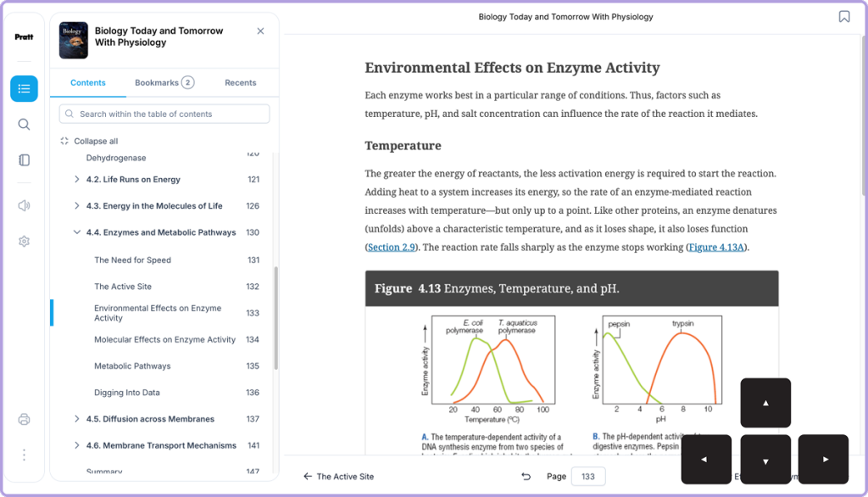Switch to the Recents tab
The image size is (868, 497).
(x=240, y=82)
